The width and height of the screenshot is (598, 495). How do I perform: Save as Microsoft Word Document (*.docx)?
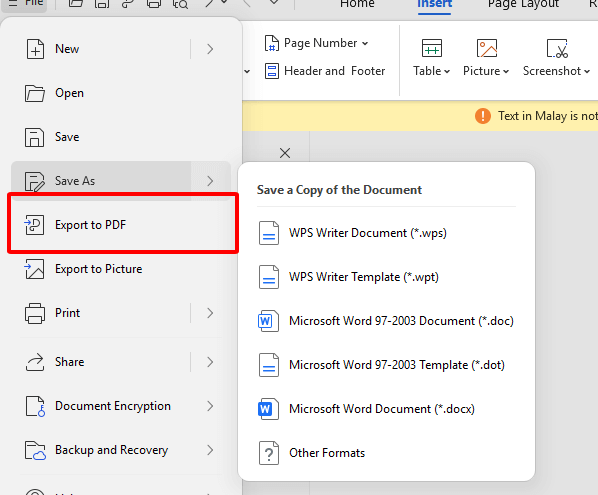click(386, 409)
